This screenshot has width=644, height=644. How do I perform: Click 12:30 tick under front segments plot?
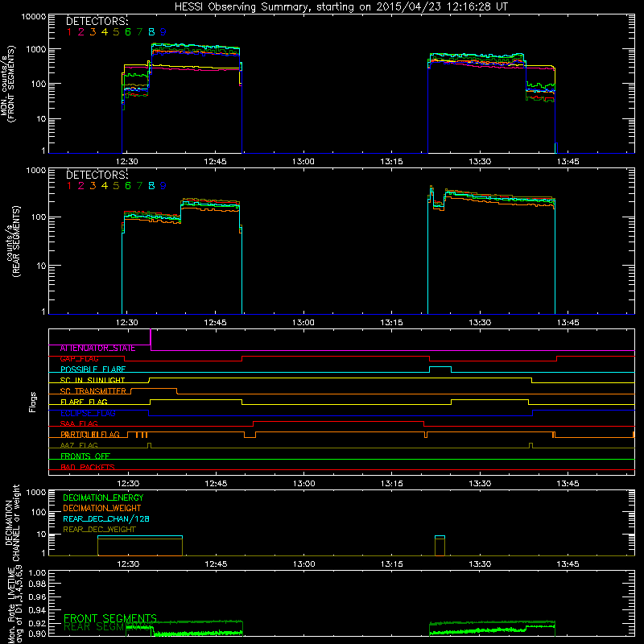click(127, 162)
